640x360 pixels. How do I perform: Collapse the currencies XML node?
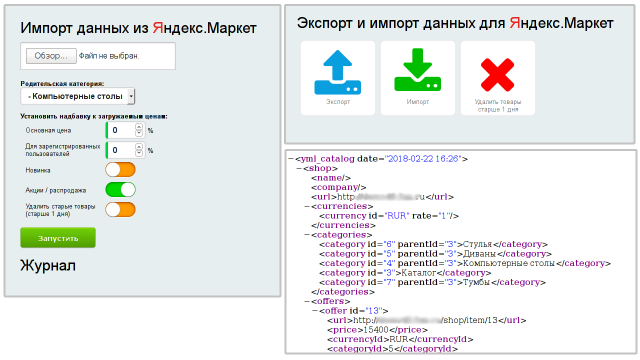point(307,207)
